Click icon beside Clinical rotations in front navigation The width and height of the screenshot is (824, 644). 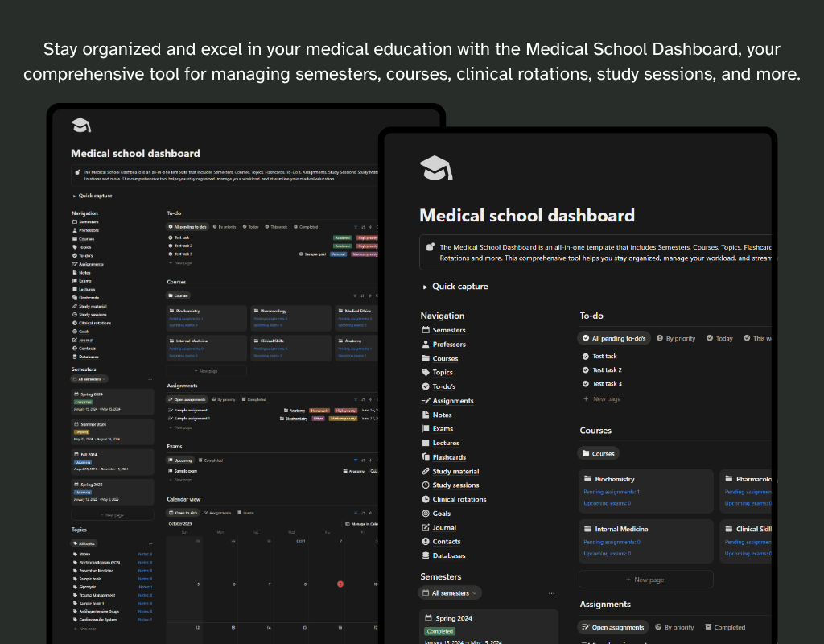tap(426, 499)
